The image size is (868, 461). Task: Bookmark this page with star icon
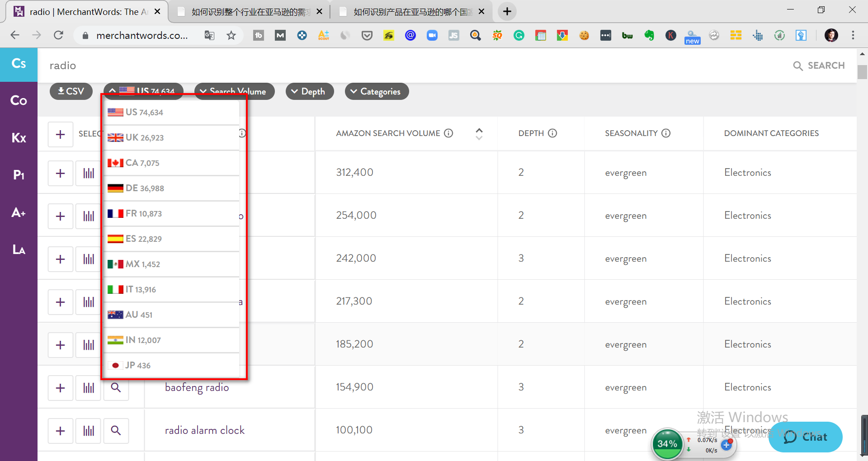tap(231, 35)
